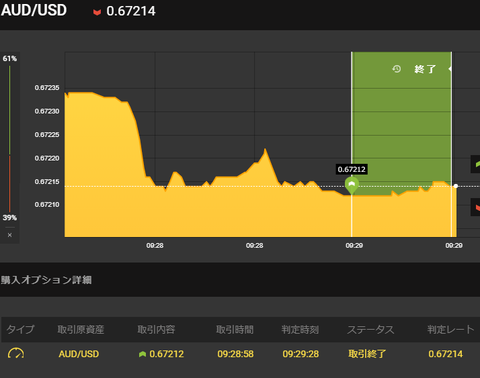Click the 0.67230 price axis label
Screen dimensions: 480x378
pos(47,111)
